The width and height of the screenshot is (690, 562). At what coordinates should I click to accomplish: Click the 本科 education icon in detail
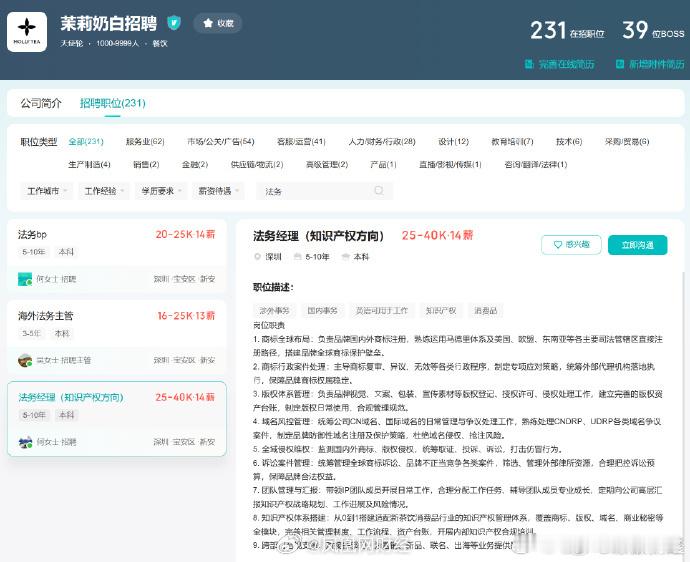point(346,257)
